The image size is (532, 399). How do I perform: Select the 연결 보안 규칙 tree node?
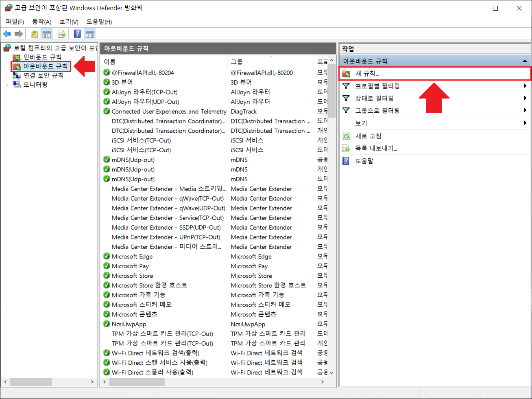tap(43, 75)
